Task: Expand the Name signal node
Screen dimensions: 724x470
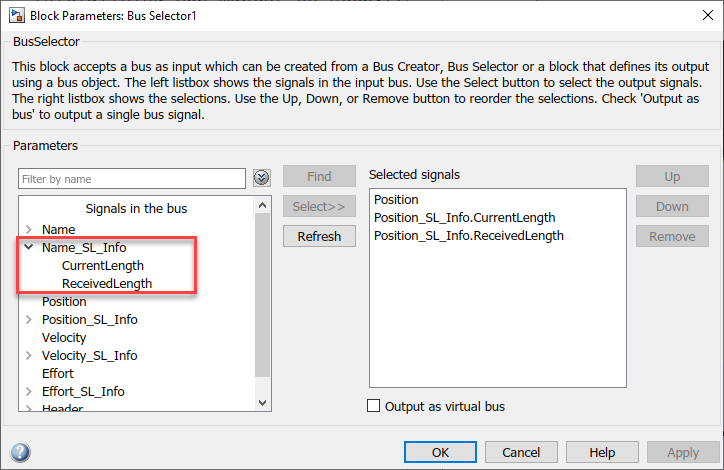Action: click(29, 229)
